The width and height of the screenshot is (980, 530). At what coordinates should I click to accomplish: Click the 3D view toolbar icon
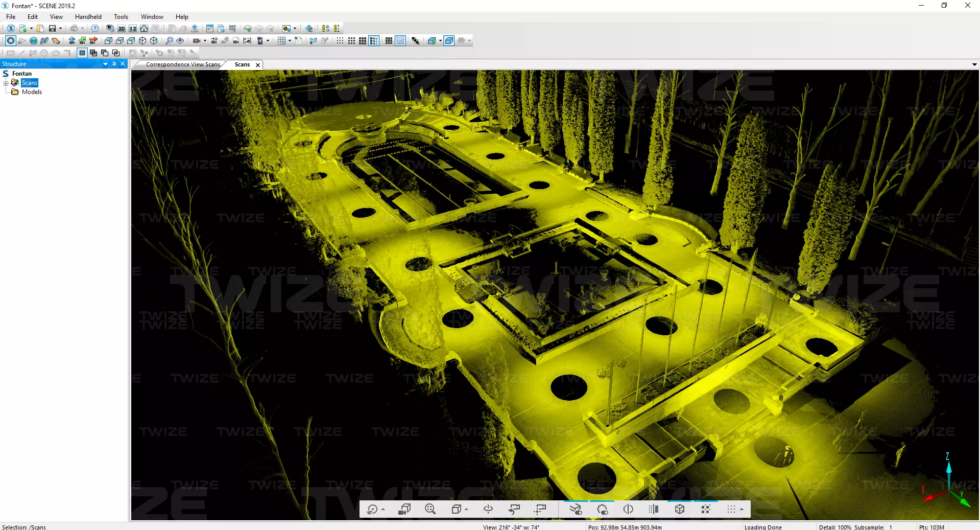[x=122, y=29]
